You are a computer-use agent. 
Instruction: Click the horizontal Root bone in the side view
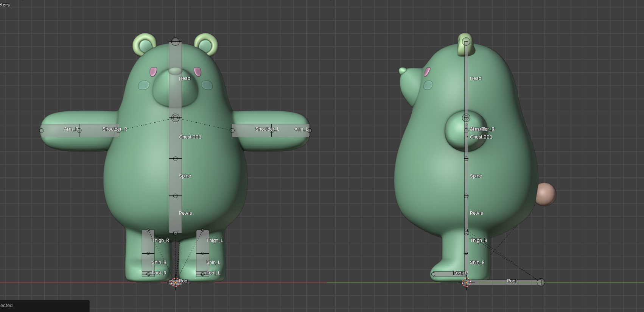coord(503,282)
